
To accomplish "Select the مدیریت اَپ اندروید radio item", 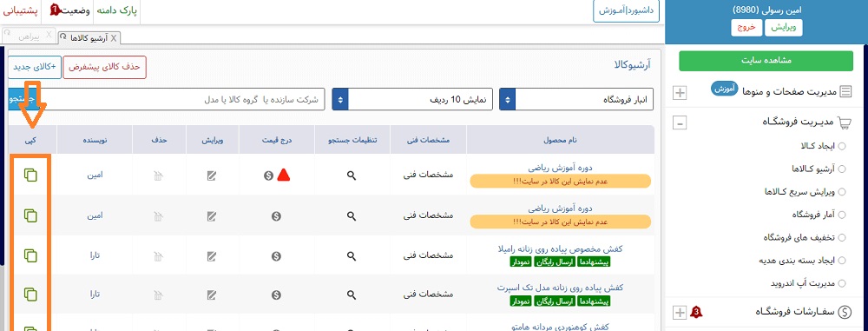I will pyautogui.click(x=842, y=282).
